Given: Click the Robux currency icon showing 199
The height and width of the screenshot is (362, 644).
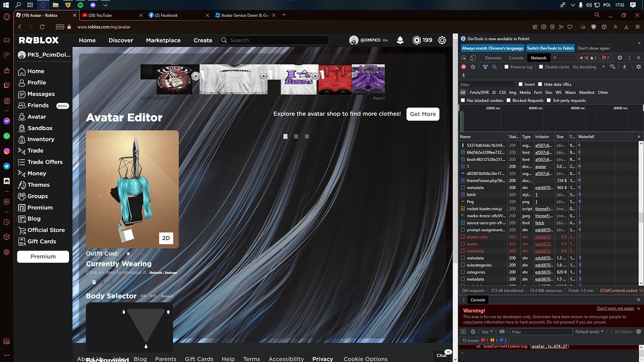Looking at the screenshot, I should pos(417,40).
